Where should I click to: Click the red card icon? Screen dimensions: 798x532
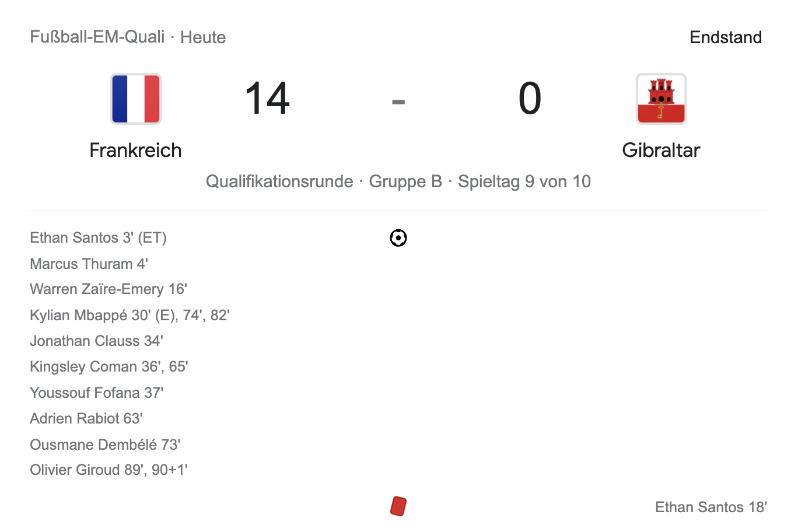[x=398, y=506]
